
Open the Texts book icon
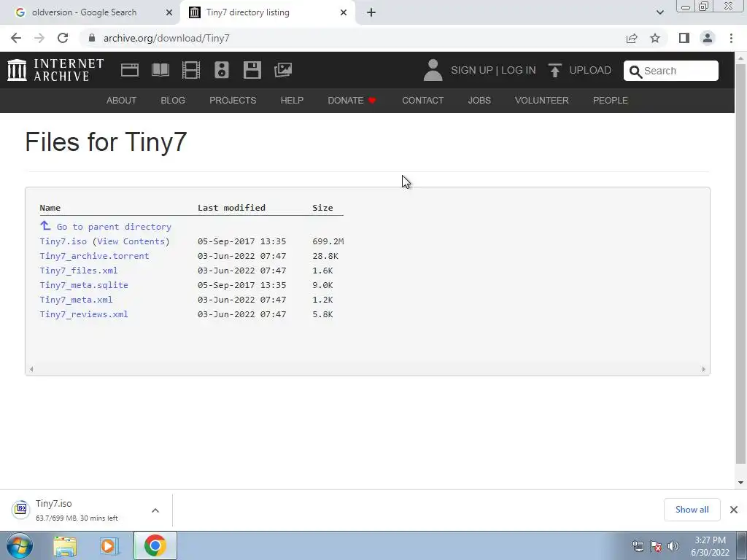[x=160, y=70]
